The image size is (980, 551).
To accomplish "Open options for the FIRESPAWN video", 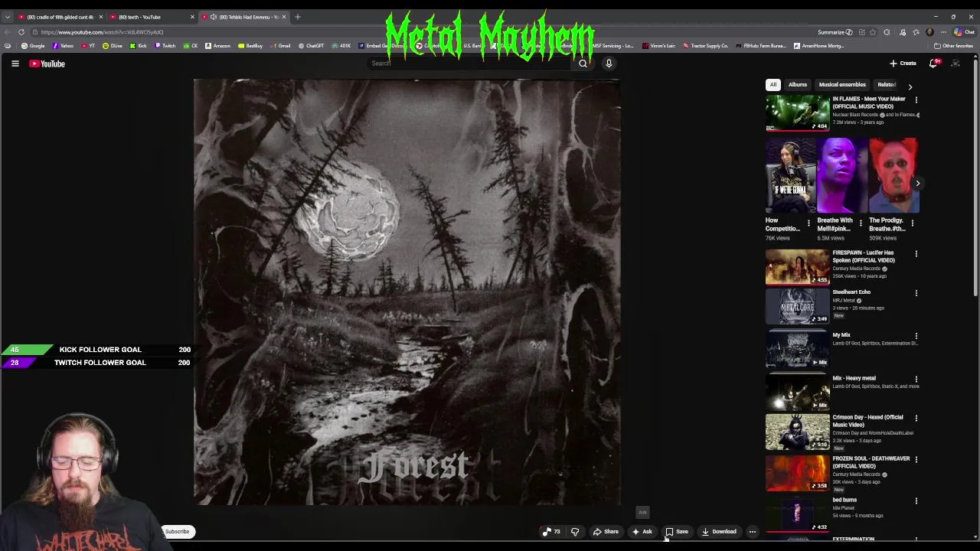I will [916, 253].
